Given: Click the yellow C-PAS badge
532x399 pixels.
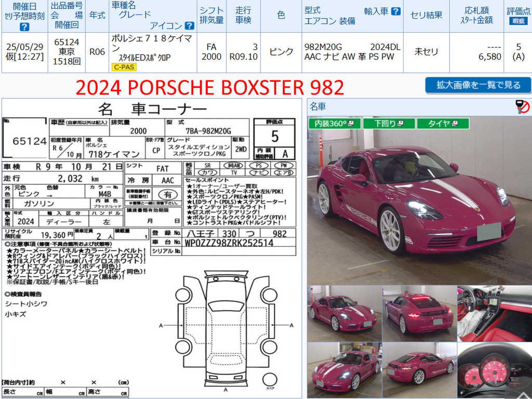Looking at the screenshot, I should click(x=124, y=67).
